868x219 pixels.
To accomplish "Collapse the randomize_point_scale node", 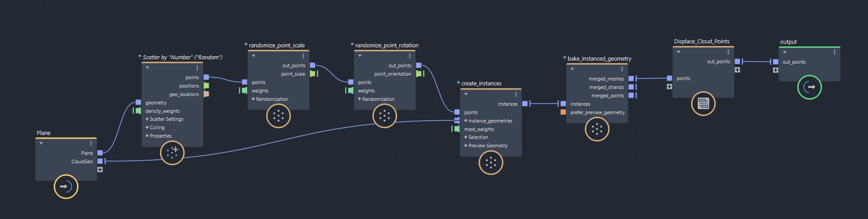I will pyautogui.click(x=254, y=56).
